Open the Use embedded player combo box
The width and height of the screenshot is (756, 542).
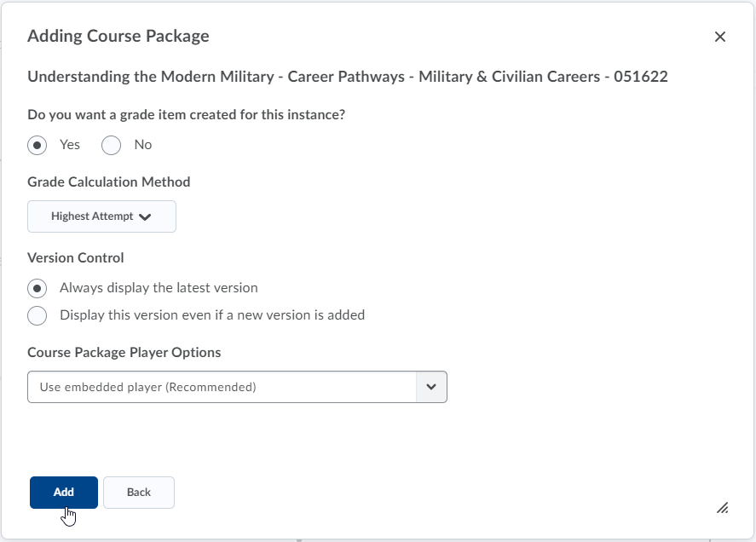point(237,387)
